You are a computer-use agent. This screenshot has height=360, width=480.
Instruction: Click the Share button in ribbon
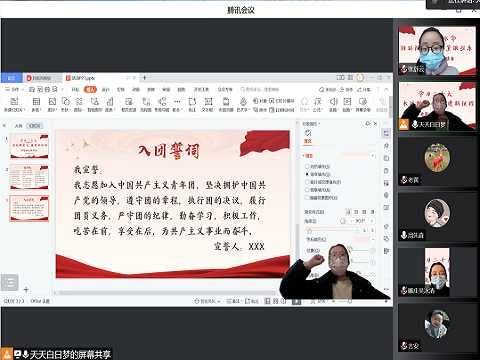(364, 89)
